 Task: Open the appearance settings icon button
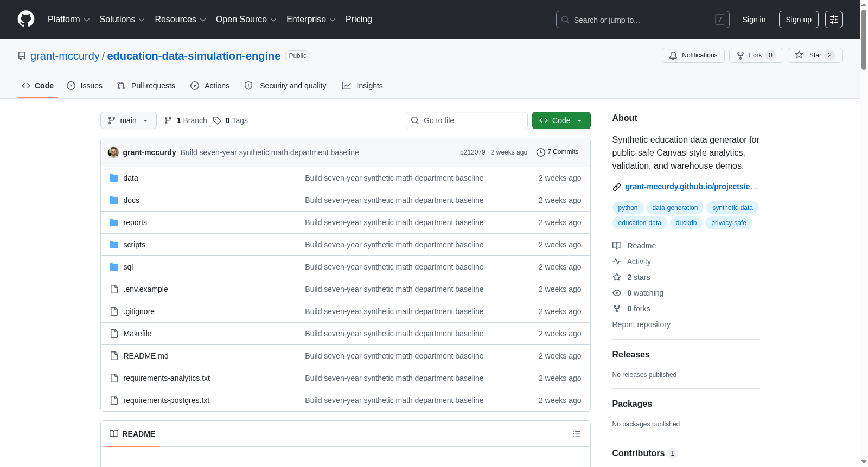(834, 20)
